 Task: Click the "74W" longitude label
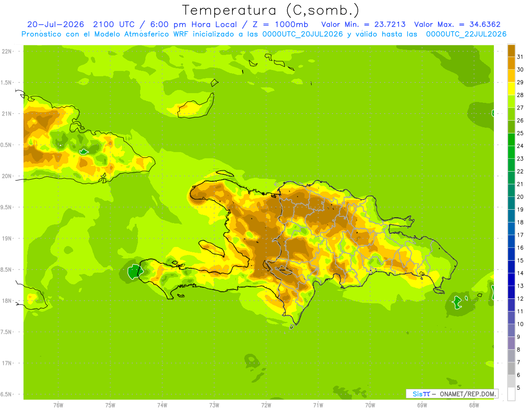click(162, 405)
